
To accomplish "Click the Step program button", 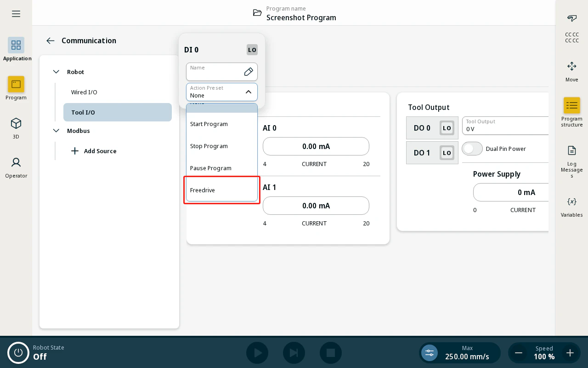I will pyautogui.click(x=294, y=353).
